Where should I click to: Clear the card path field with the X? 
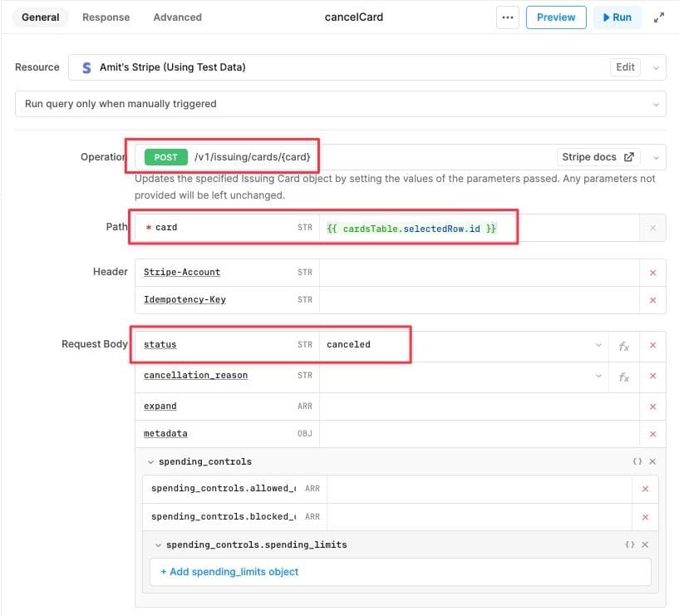pyautogui.click(x=652, y=227)
